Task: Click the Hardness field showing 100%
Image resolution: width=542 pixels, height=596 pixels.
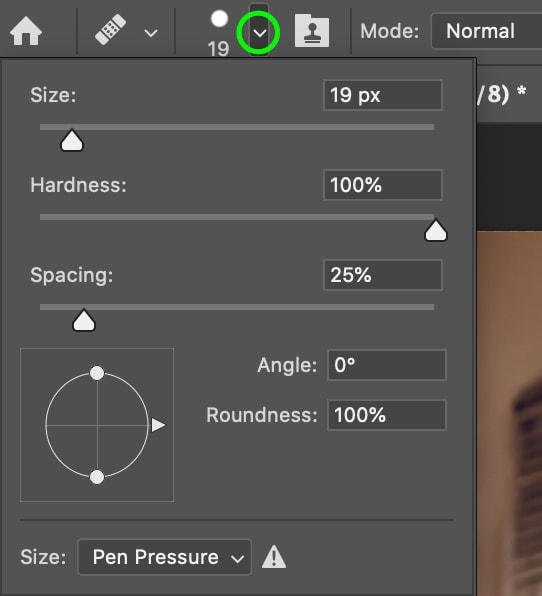Action: pyautogui.click(x=383, y=185)
